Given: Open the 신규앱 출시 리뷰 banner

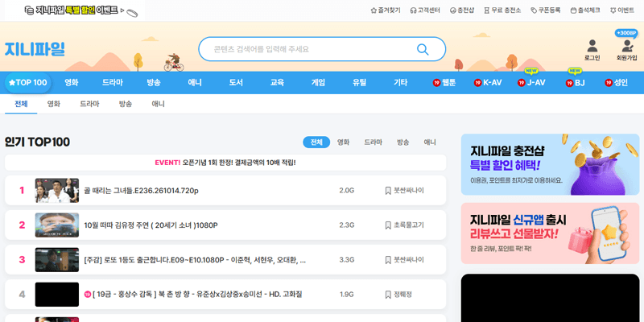Looking at the screenshot, I should click(551, 233).
